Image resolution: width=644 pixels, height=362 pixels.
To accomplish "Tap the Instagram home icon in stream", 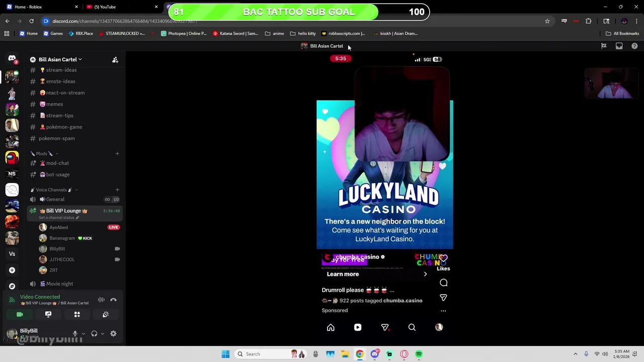I will tap(331, 327).
